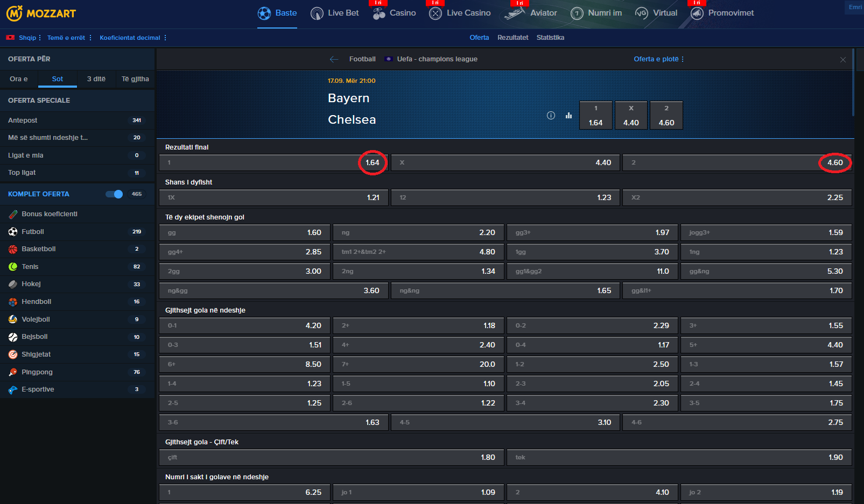Open the Rezultatet link

click(x=513, y=38)
